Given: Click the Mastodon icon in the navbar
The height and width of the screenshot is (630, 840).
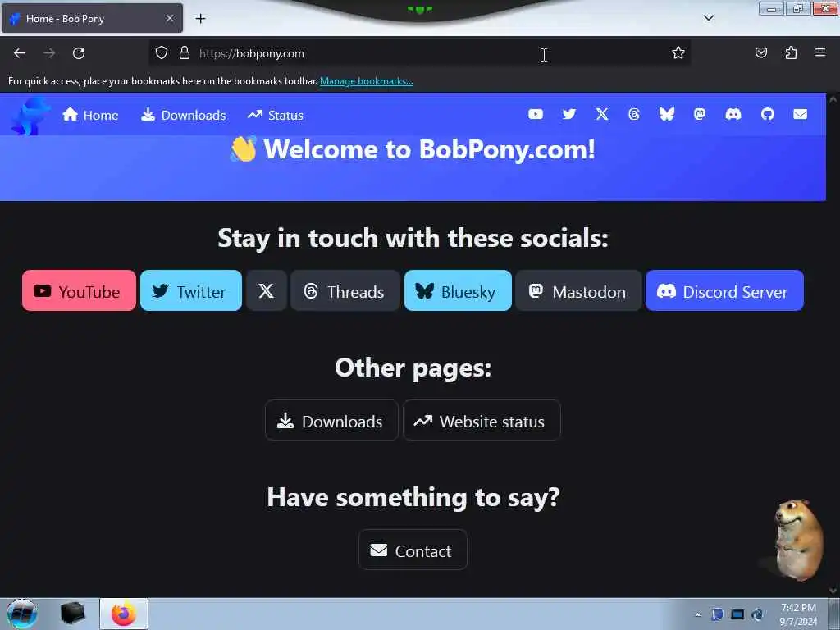Looking at the screenshot, I should pos(699,114).
